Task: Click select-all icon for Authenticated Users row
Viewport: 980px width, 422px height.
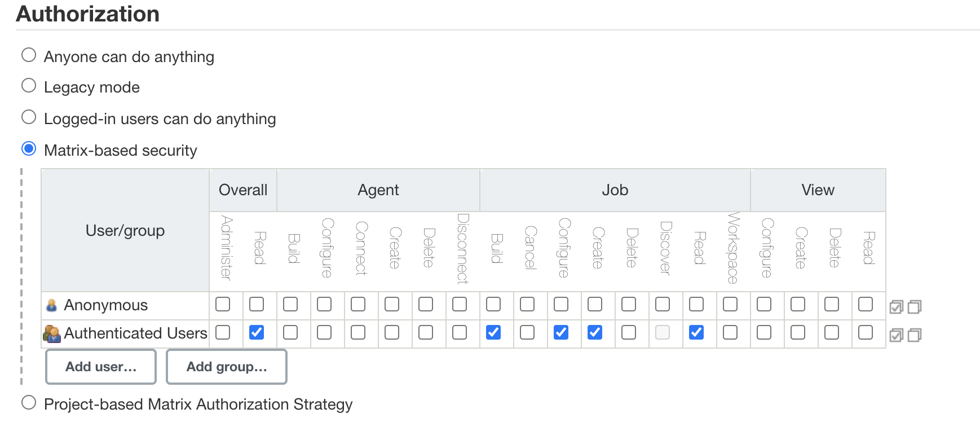Action: pos(896,335)
